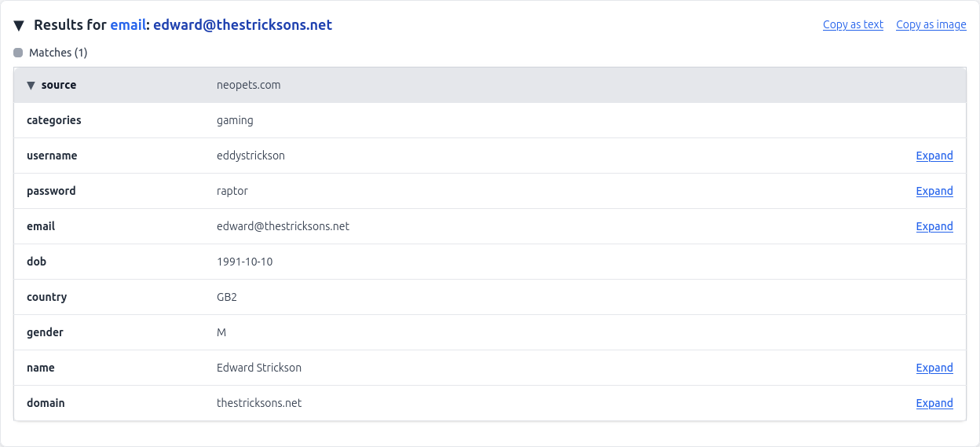This screenshot has height=447, width=980.
Task: Click the email keyword in results heading
Action: click(x=128, y=25)
